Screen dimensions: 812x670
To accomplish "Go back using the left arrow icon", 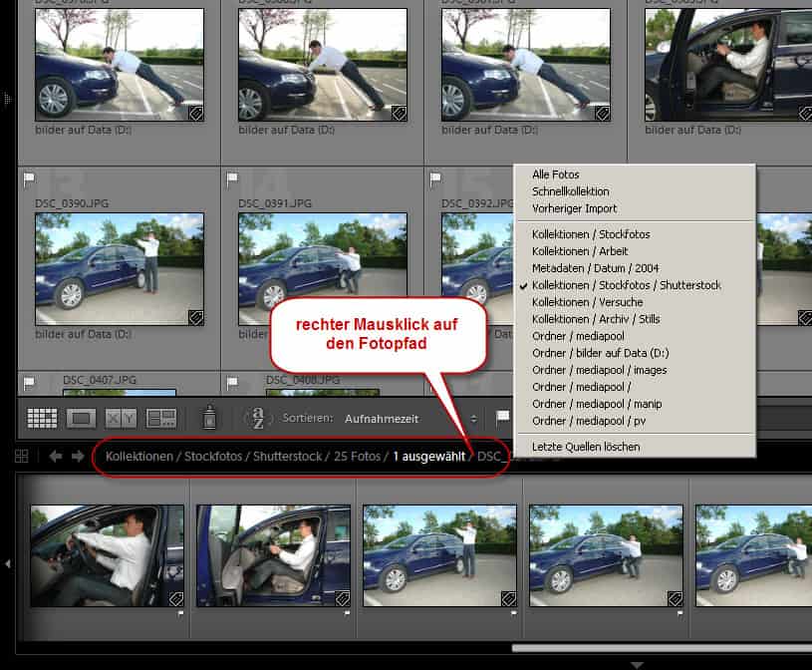I will (55, 457).
